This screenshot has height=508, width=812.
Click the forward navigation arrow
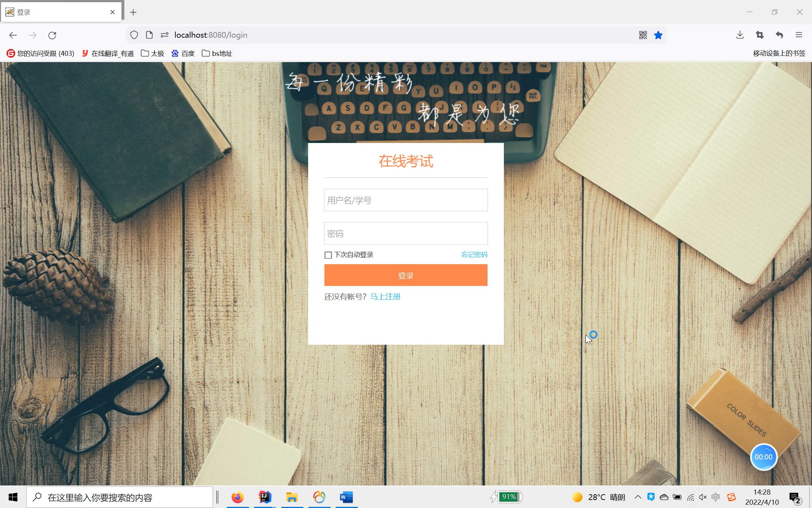[33, 35]
